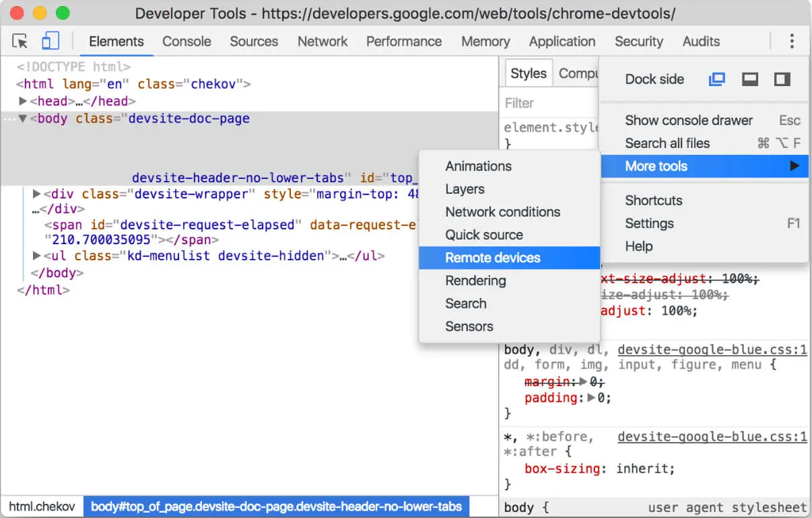Switch to the Application tab
Image resolution: width=812 pixels, height=518 pixels.
tap(562, 41)
